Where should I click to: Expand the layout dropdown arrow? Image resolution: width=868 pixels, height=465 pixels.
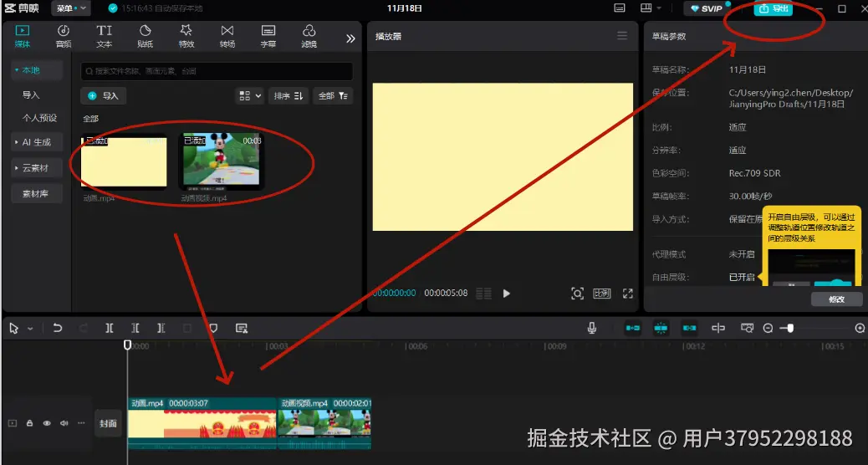(659, 8)
